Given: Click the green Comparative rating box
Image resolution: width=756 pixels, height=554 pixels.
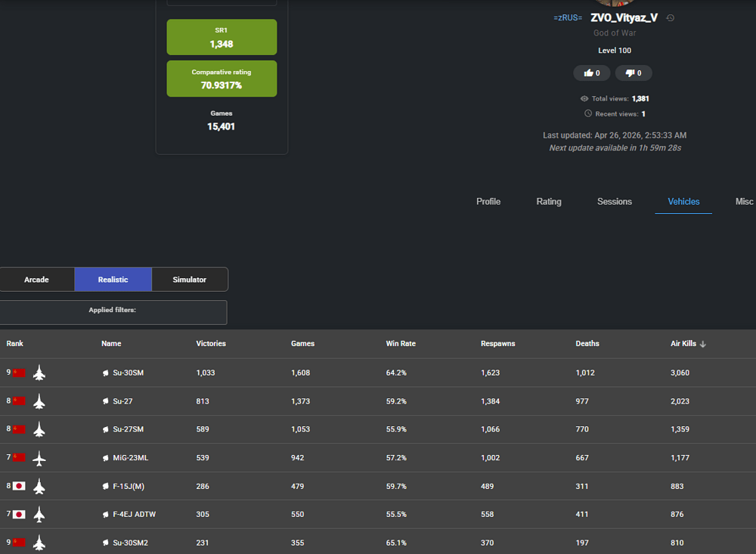Looking at the screenshot, I should point(222,79).
